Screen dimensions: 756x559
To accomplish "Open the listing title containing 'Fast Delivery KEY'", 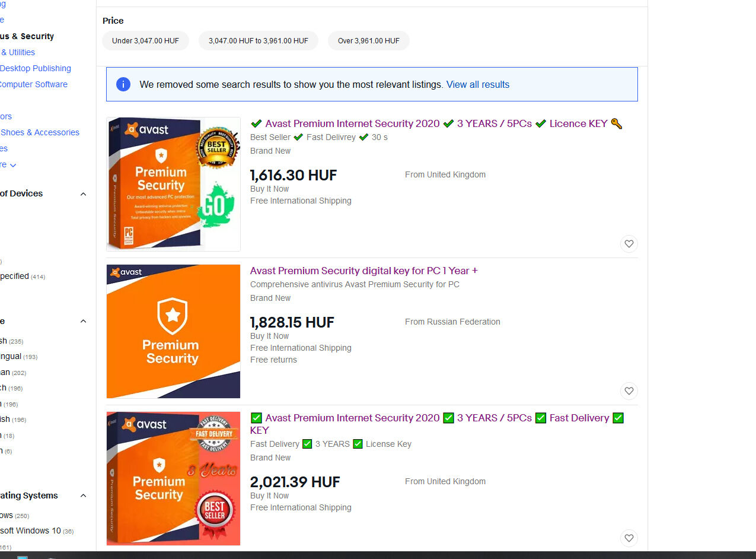I will (x=437, y=424).
